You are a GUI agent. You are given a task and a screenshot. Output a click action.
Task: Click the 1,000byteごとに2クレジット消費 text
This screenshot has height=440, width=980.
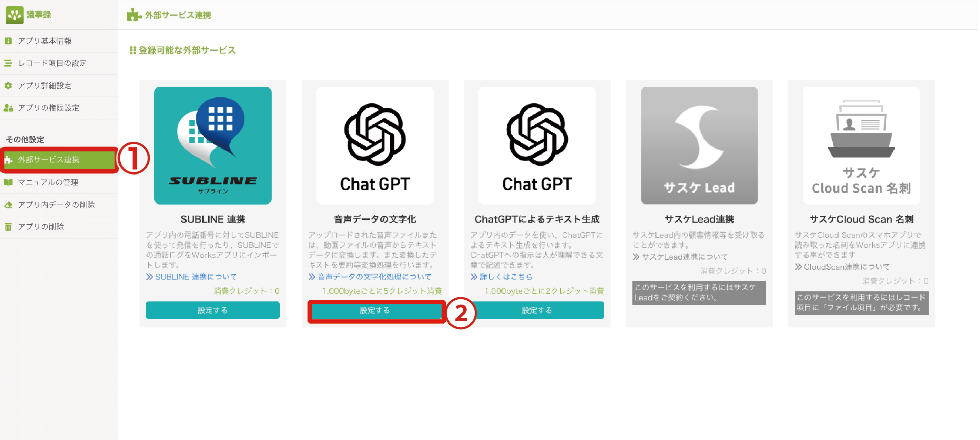(x=544, y=291)
